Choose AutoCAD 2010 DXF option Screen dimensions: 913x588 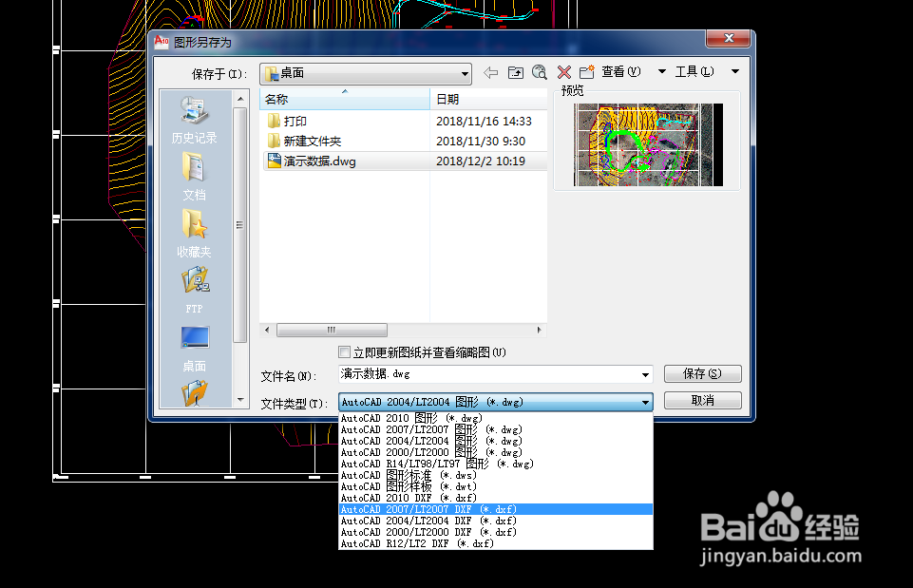[x=496, y=498]
